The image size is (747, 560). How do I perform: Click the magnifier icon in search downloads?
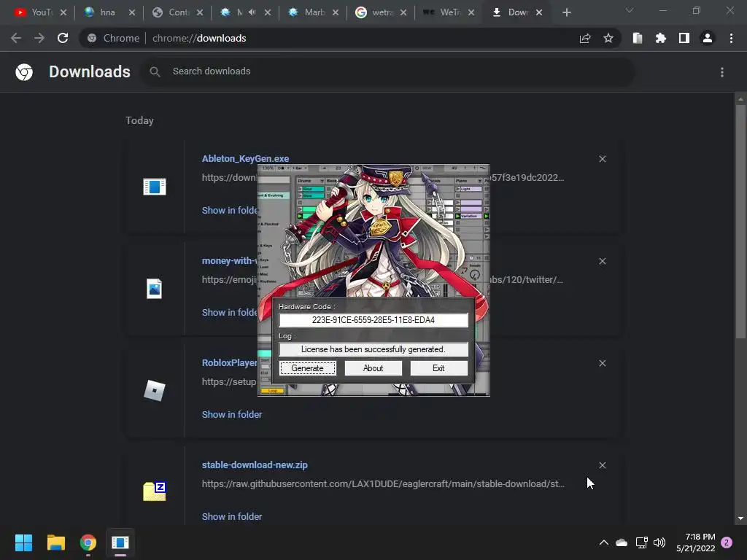155,71
